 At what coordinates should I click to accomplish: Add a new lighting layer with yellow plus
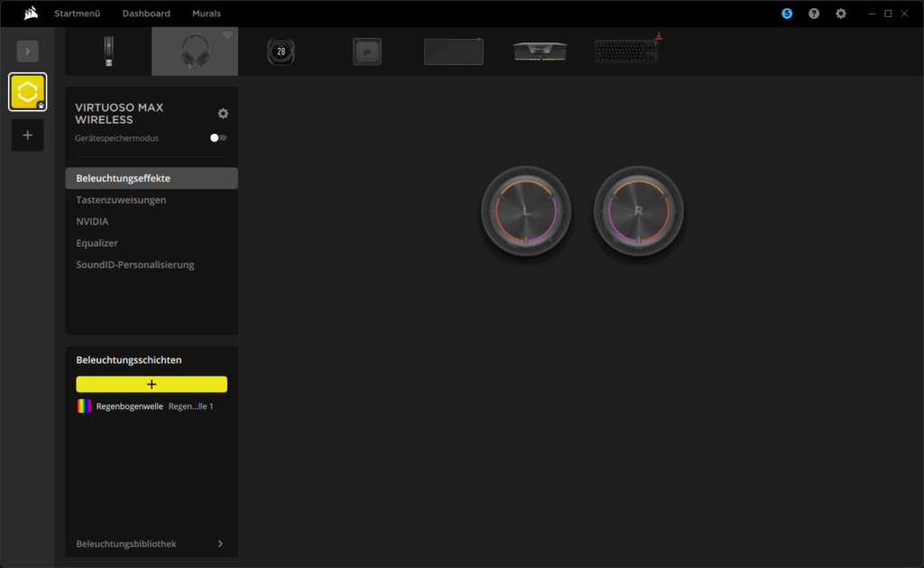(x=152, y=384)
